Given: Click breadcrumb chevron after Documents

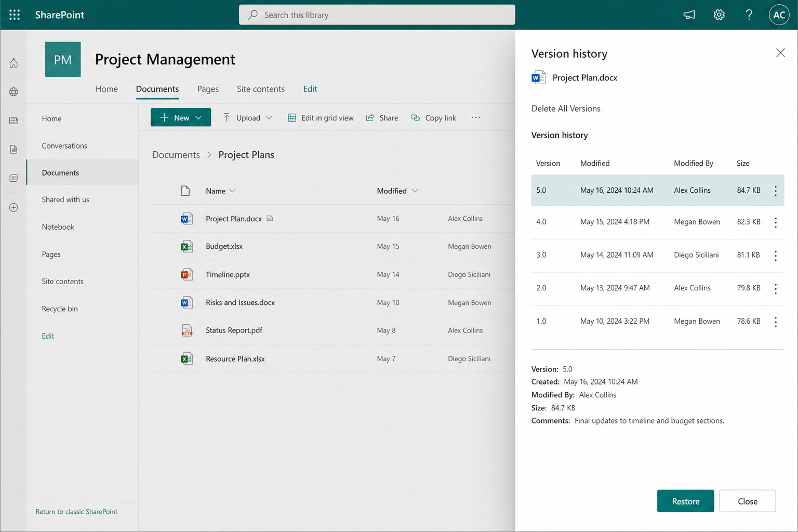Looking at the screenshot, I should (209, 155).
